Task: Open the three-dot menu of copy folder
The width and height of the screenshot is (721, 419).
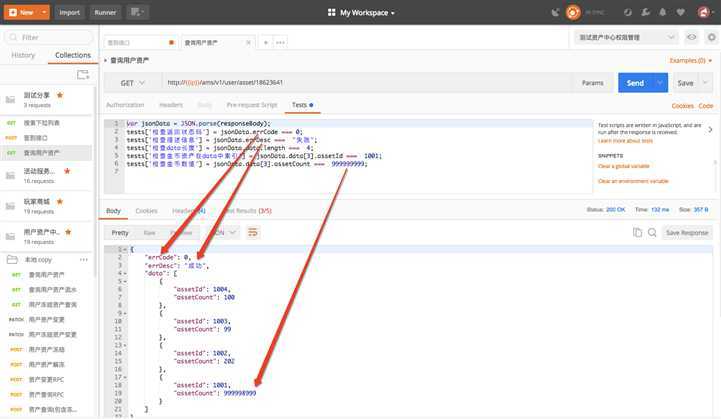Action: 83,260
